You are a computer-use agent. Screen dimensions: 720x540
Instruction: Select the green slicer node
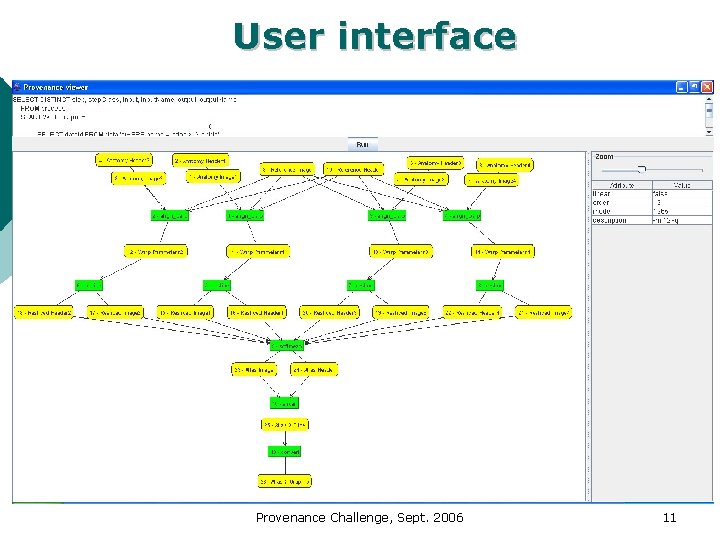pyautogui.click(x=284, y=403)
